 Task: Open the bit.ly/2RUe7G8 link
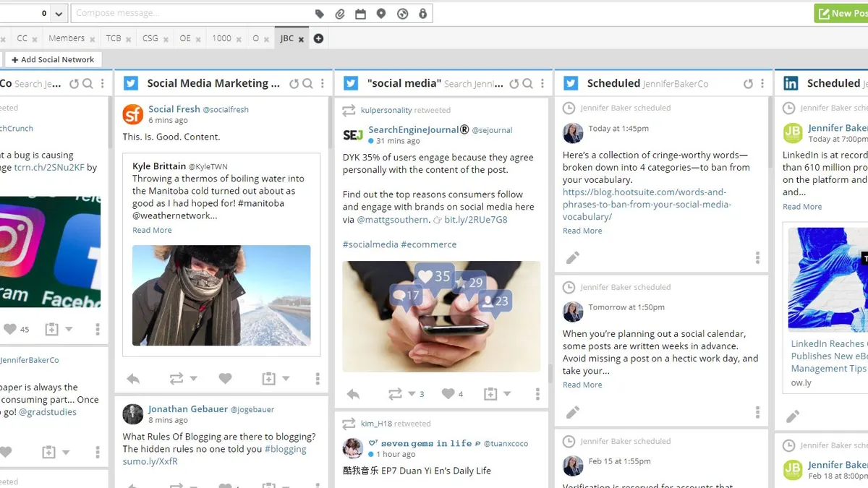coord(476,219)
